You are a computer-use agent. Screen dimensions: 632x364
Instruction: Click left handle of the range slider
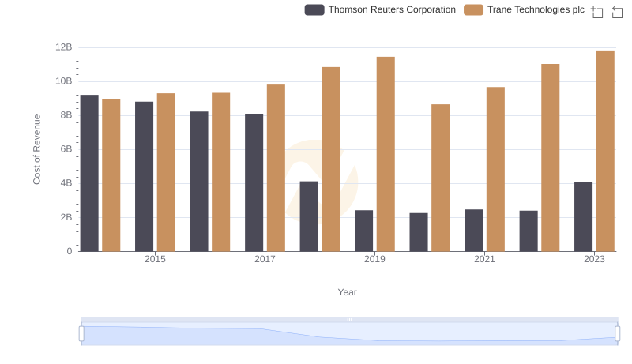coord(81,334)
